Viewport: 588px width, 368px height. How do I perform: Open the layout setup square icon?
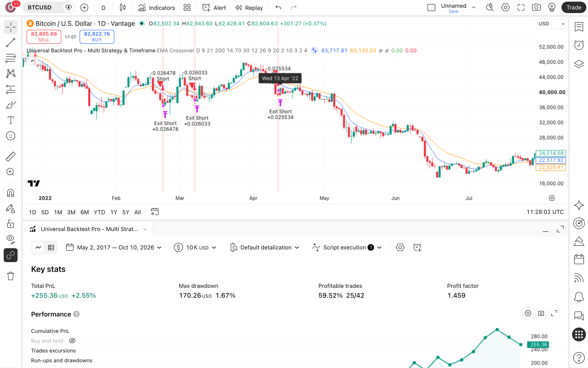(x=431, y=8)
